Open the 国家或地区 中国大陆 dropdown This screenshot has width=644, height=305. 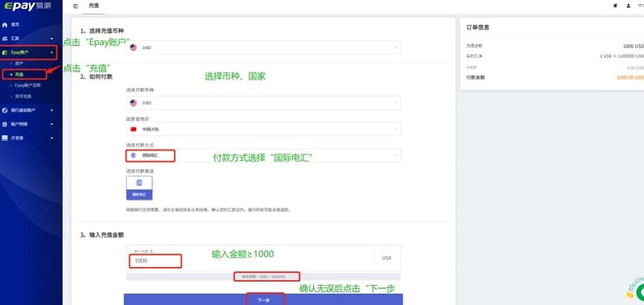(263, 129)
